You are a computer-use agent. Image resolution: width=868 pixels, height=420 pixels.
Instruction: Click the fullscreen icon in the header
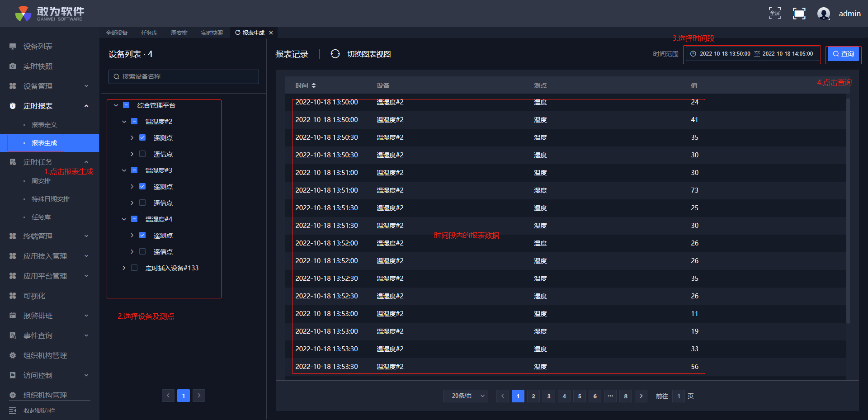[799, 14]
